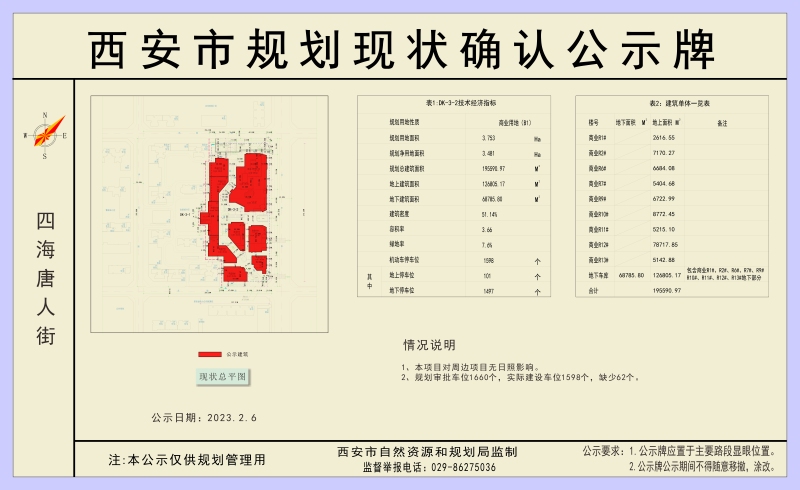
Task: Click the 公示日期 2023.2.6 text
Action: click(204, 418)
